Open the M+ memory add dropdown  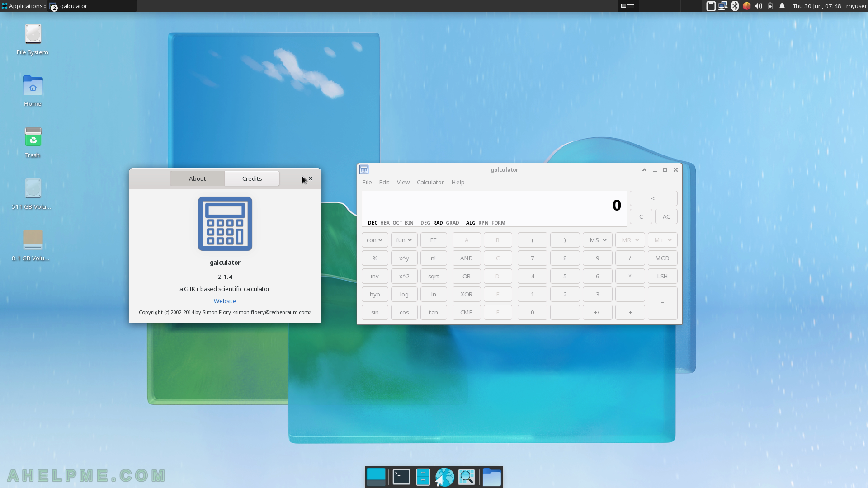(663, 240)
